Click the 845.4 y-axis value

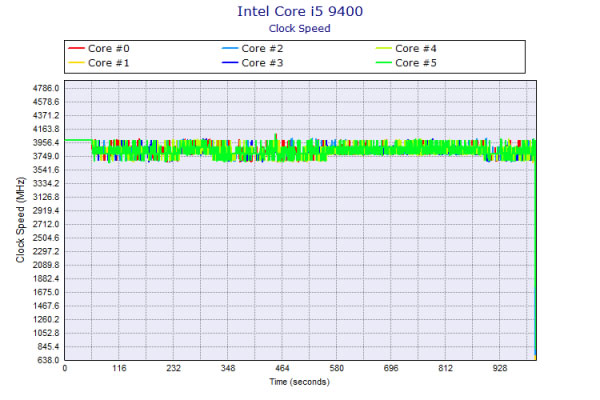(48, 346)
